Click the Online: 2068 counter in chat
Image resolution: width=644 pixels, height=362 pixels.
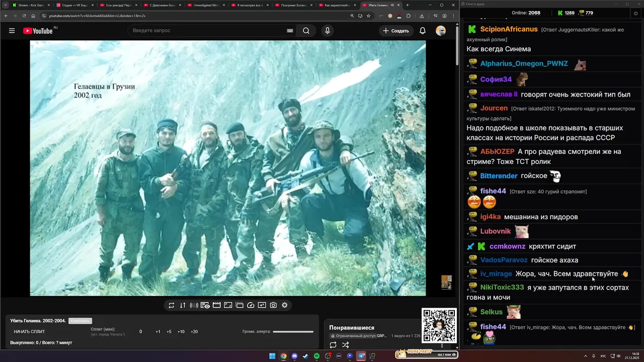526,13
